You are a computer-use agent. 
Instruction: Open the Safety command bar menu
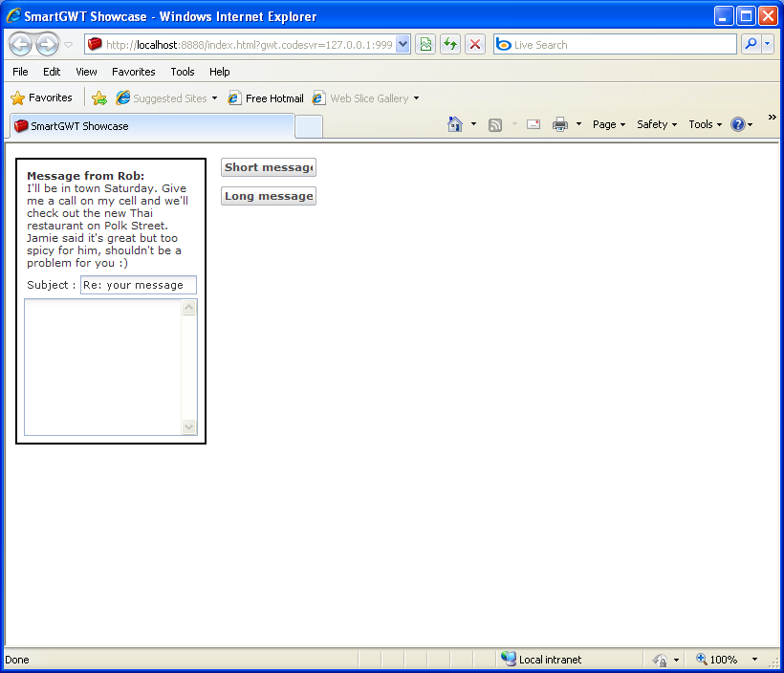tap(657, 124)
